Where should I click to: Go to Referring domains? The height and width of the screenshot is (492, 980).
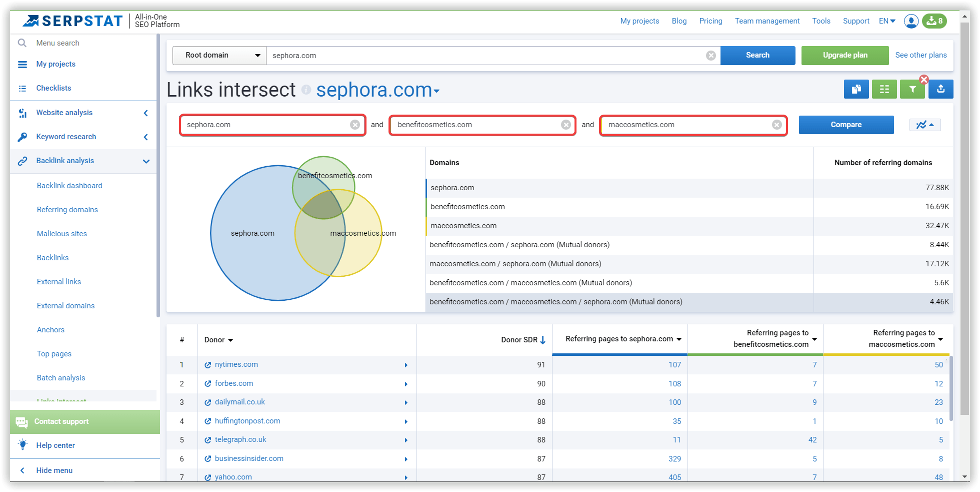(x=67, y=210)
